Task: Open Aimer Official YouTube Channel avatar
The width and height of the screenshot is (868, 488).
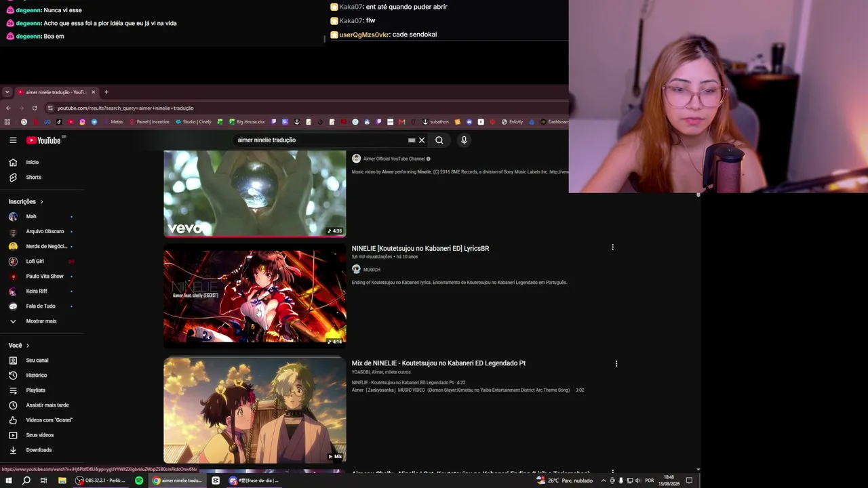Action: (356, 159)
